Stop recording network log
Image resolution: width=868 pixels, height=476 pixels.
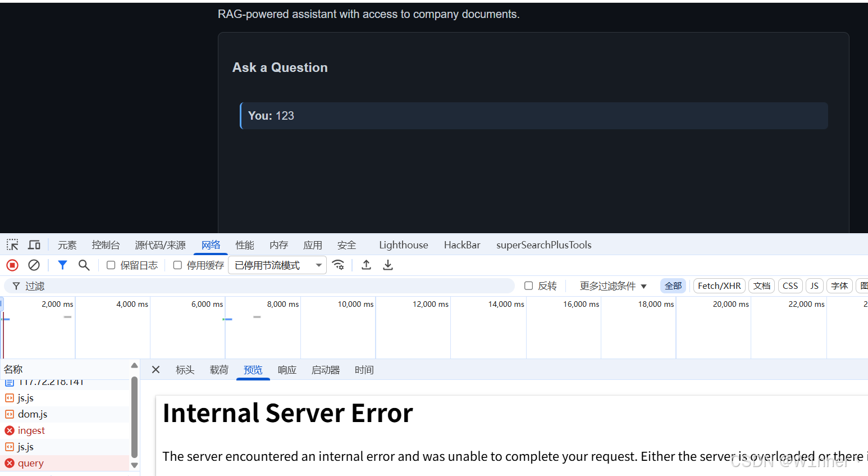(x=12, y=265)
